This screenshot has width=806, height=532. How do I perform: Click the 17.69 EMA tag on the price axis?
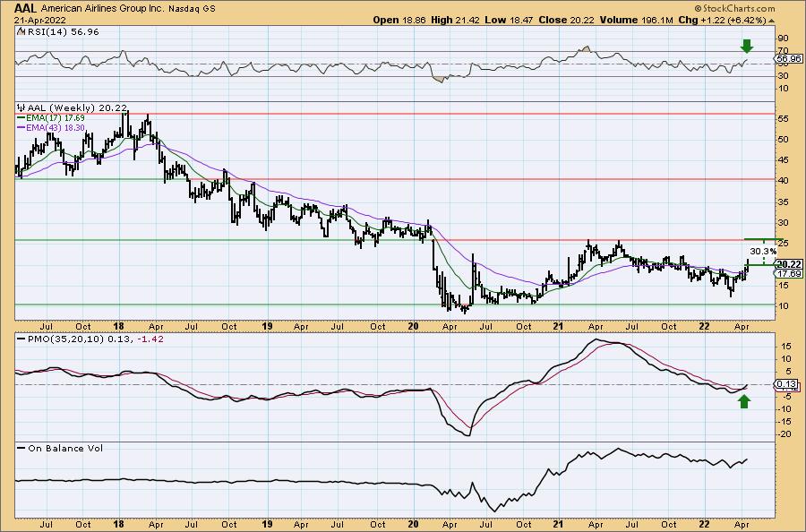pyautogui.click(x=790, y=274)
